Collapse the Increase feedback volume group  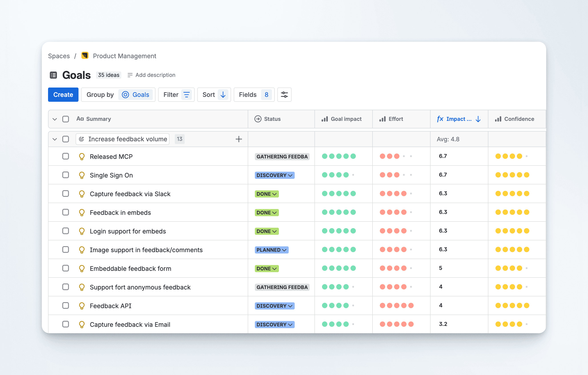55,139
